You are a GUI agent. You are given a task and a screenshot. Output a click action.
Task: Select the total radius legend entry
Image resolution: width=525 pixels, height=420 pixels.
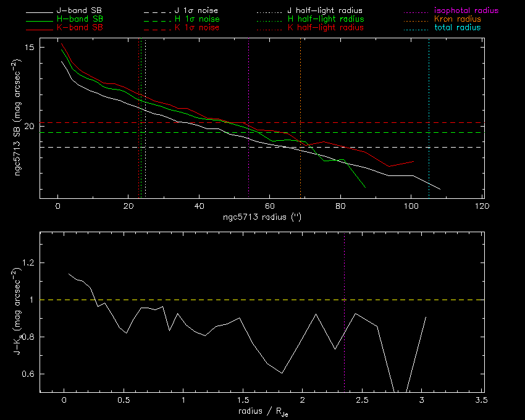tap(457, 28)
